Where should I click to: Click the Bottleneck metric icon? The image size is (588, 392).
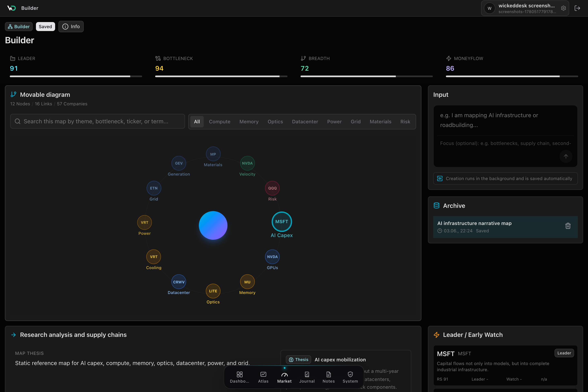(158, 58)
